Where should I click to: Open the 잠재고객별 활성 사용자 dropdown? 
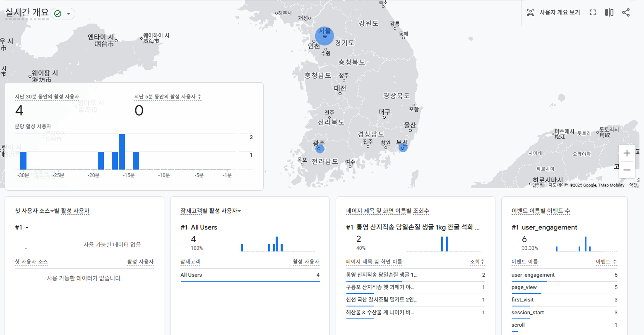click(240, 211)
